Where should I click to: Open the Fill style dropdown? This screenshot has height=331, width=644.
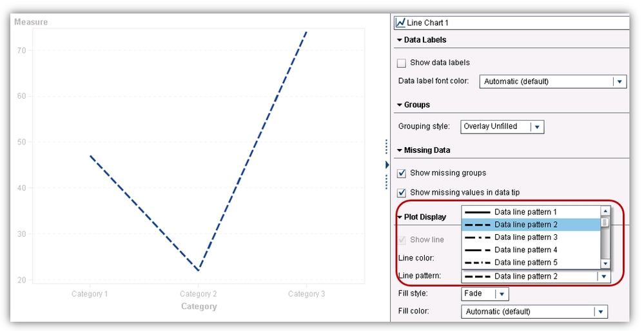point(502,294)
